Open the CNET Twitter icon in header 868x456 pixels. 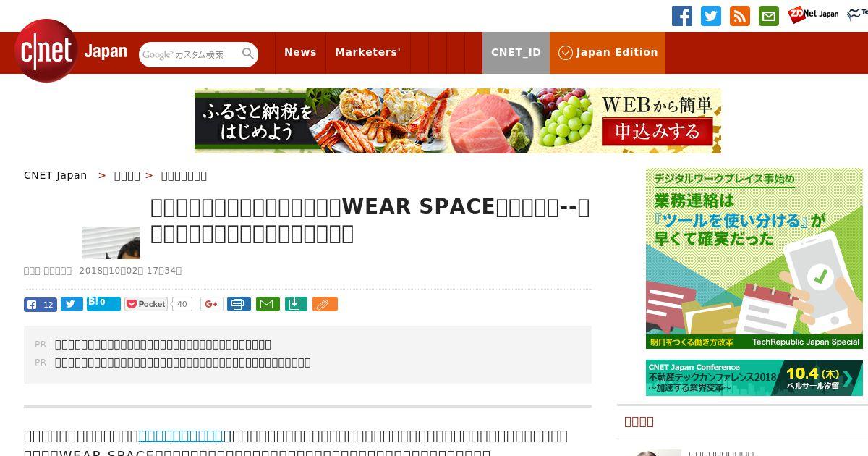(711, 16)
